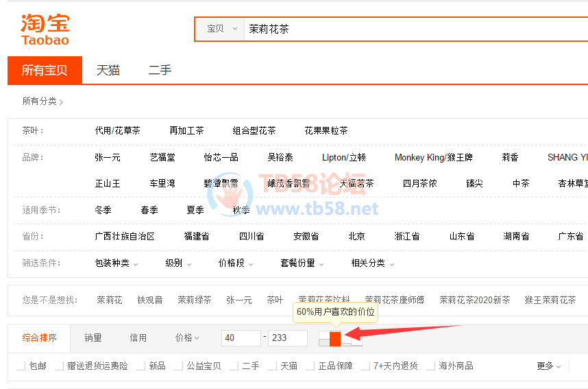Image resolution: width=588 pixels, height=389 pixels.
Task: Open the 价格段 filter dropdown
Action: coord(236,263)
